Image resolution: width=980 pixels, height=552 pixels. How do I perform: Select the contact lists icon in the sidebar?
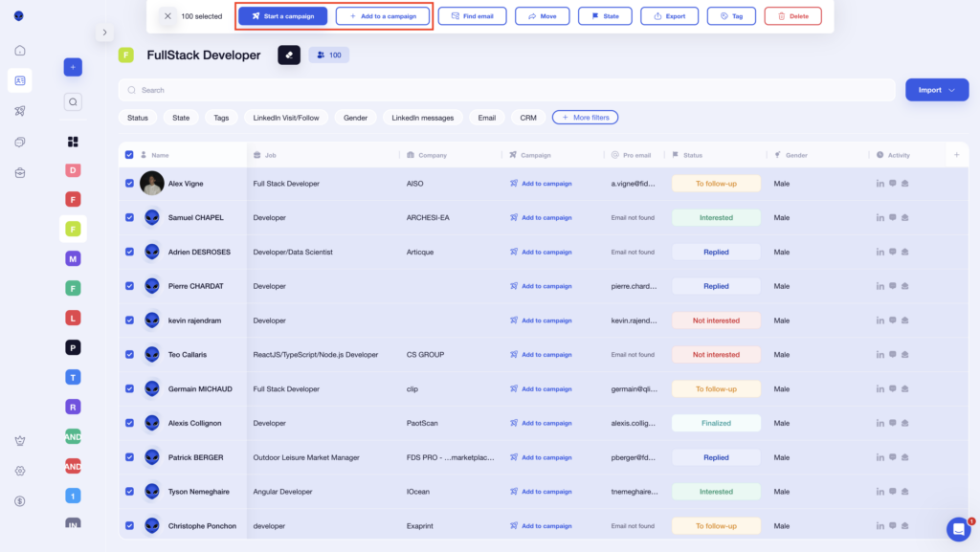pyautogui.click(x=20, y=80)
